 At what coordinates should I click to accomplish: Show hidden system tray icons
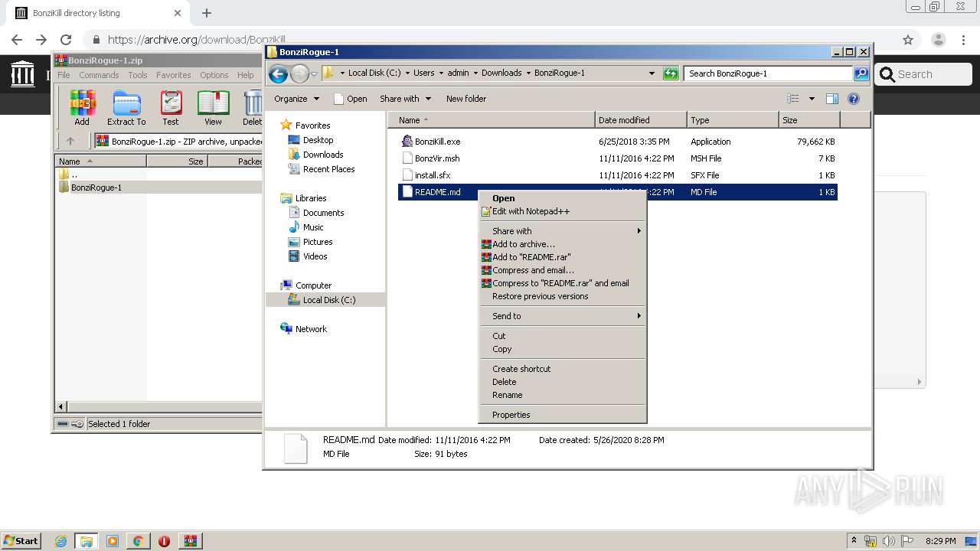(854, 541)
